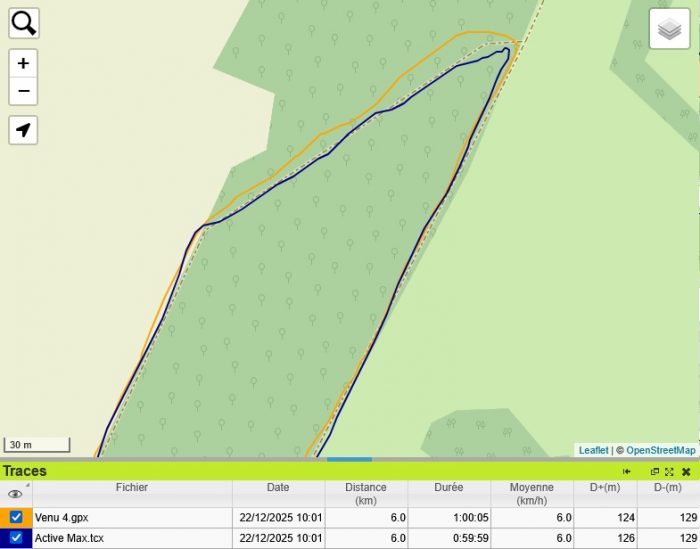Image resolution: width=700 pixels, height=549 pixels.
Task: Click the Durée column header
Action: (448, 488)
